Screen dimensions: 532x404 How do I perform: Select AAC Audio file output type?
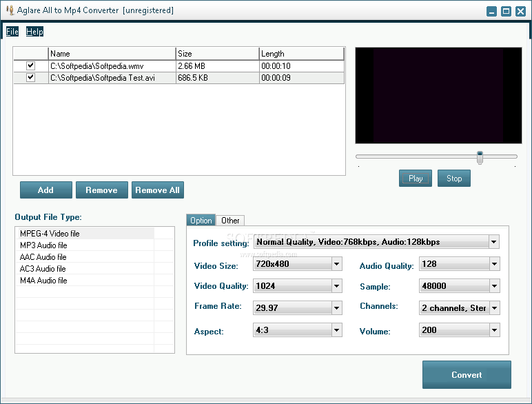coord(85,257)
